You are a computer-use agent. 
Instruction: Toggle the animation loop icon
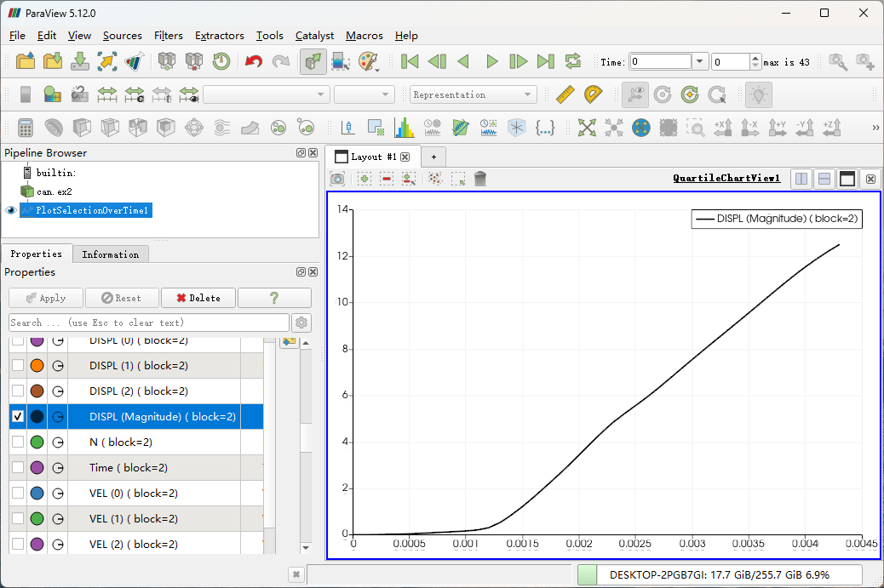[x=573, y=61]
